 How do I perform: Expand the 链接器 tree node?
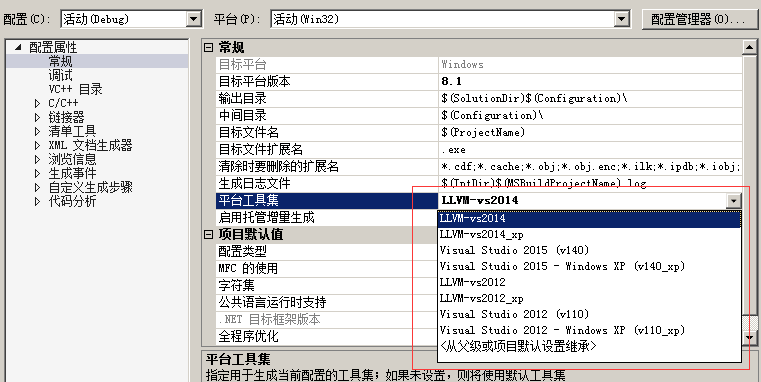point(37,117)
